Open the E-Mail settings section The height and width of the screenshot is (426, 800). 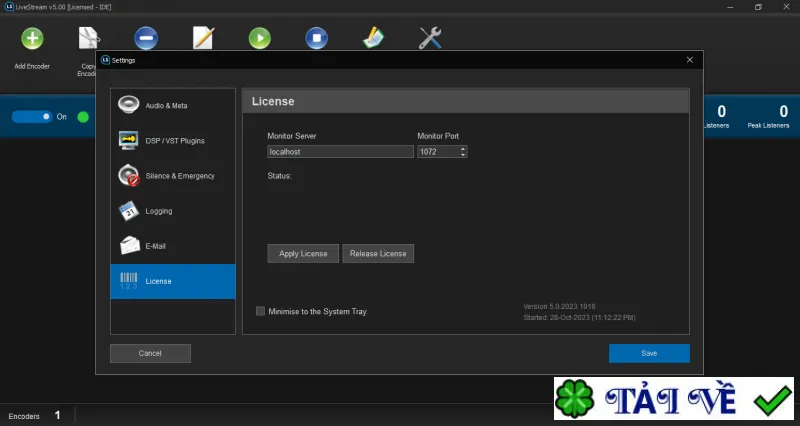point(173,246)
